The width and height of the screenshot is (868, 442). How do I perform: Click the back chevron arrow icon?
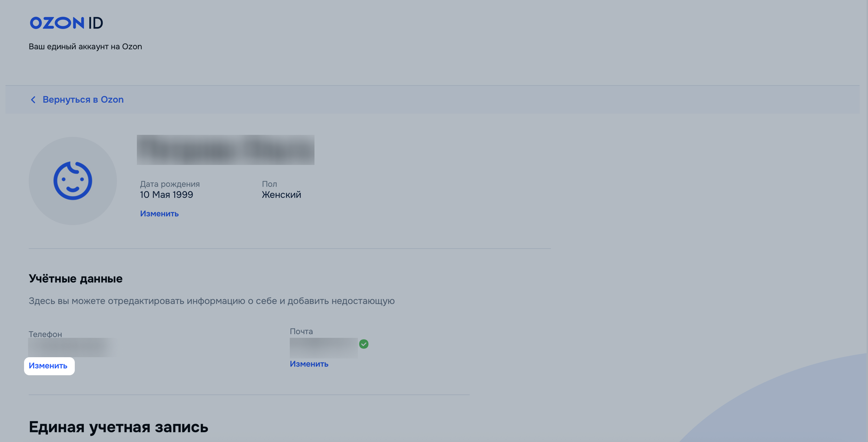tap(33, 100)
